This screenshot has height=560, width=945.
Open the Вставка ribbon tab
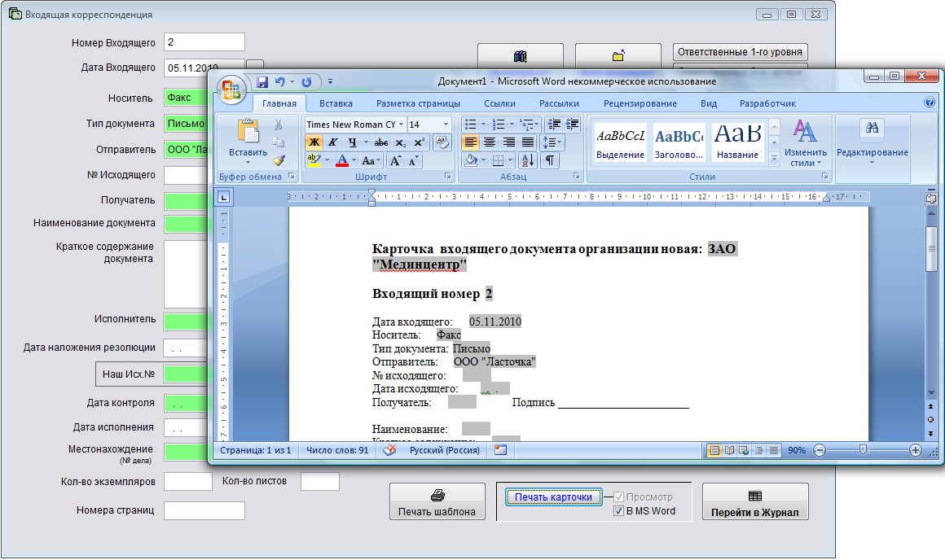[336, 103]
